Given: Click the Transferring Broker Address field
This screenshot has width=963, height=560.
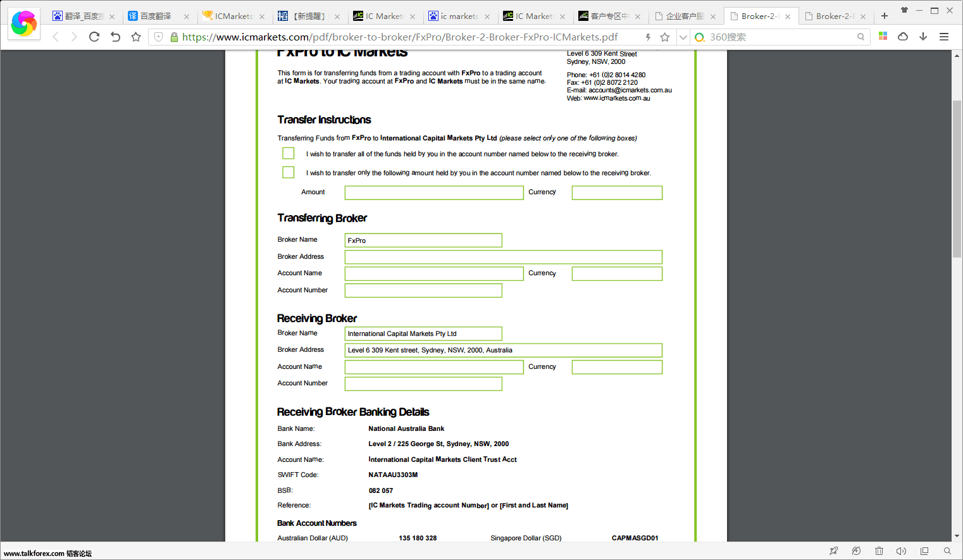Looking at the screenshot, I should pyautogui.click(x=504, y=257).
